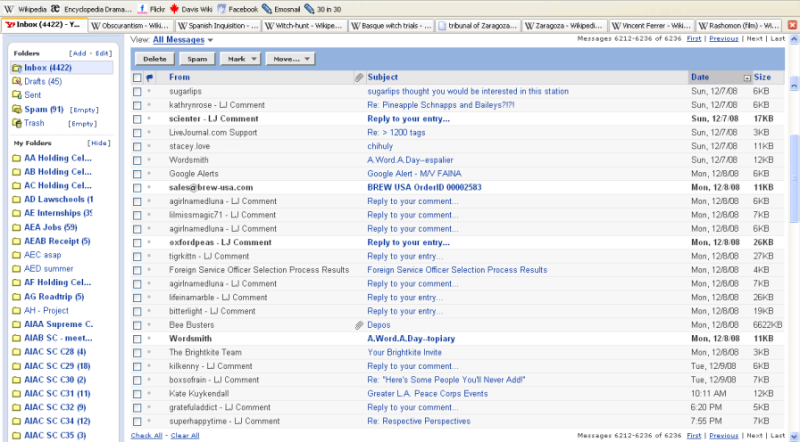Select checkbox for sugarlips message
This screenshot has height=442, width=800.
pyautogui.click(x=137, y=91)
